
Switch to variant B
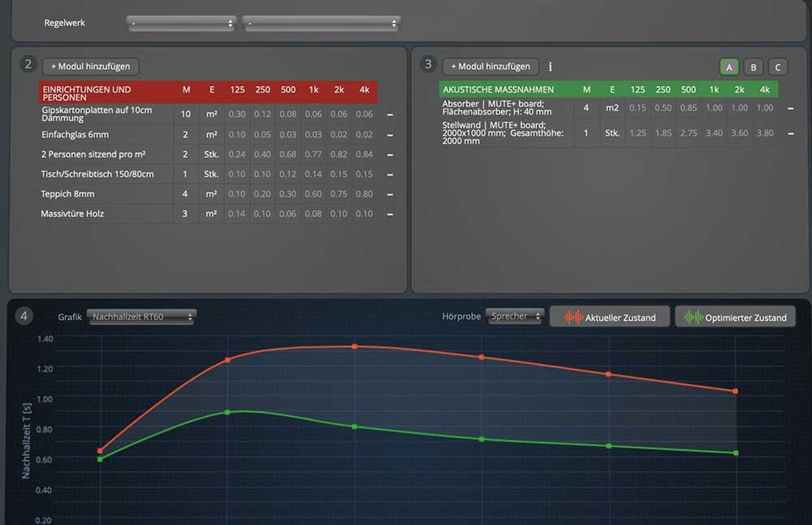754,67
